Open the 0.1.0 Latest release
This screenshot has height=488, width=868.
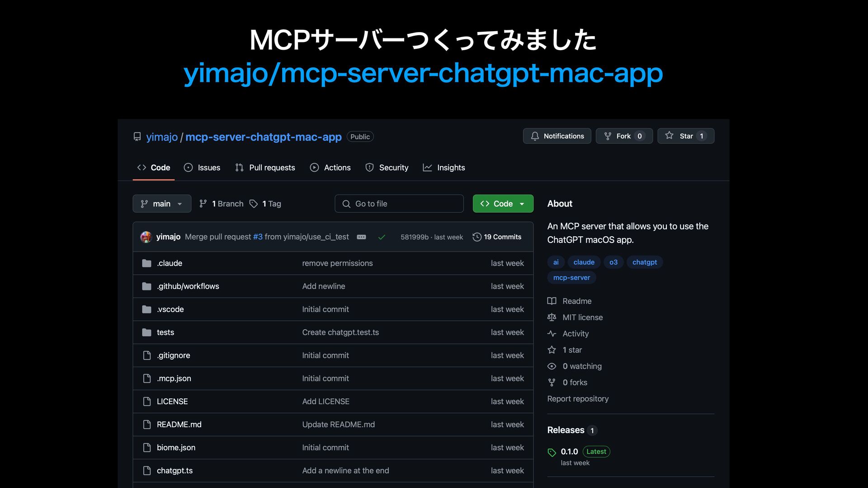585,451
